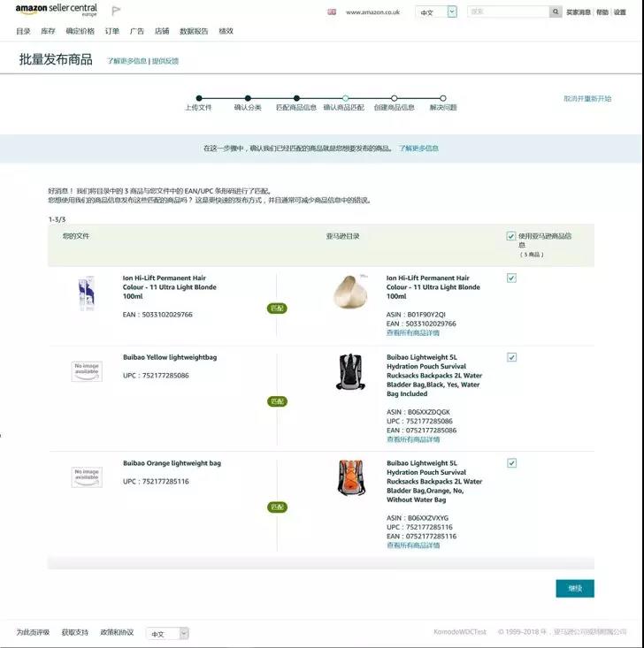Open the 数据报告 menu

pos(194,31)
